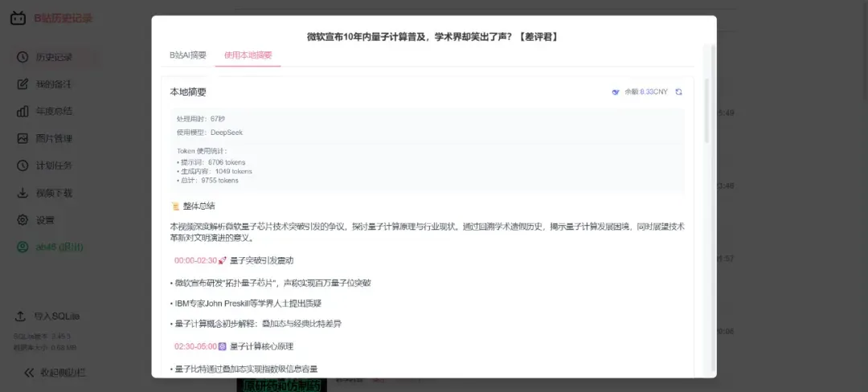
Task: Jump to timestamp 02:30-05:00
Action: 195,347
